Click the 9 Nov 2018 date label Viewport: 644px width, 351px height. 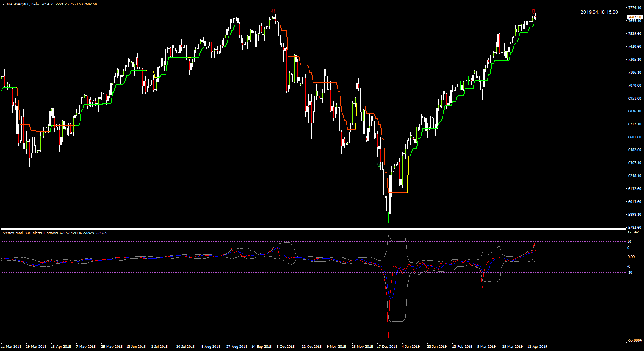click(x=336, y=347)
